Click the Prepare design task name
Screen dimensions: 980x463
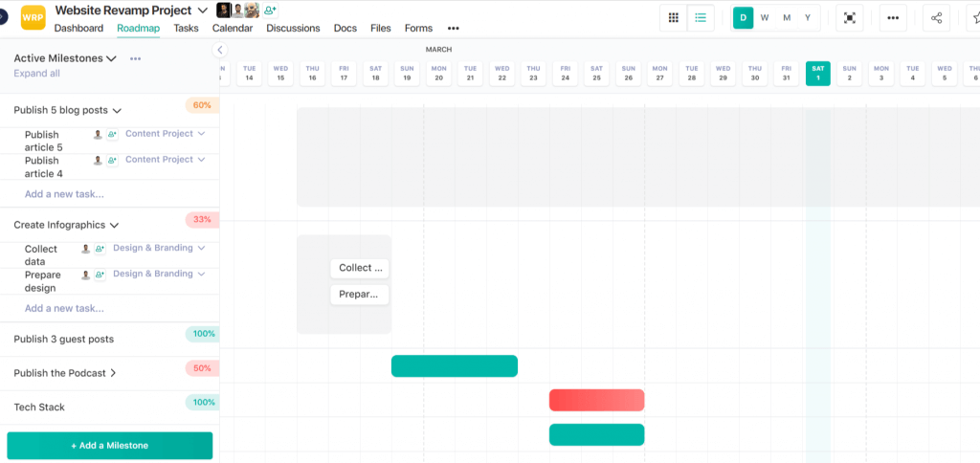click(x=42, y=282)
